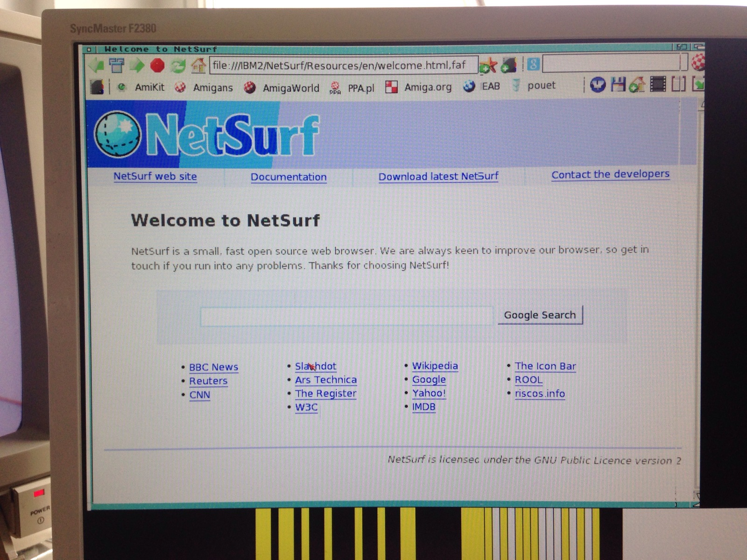Open AmigaWorld bookmark

tap(282, 88)
